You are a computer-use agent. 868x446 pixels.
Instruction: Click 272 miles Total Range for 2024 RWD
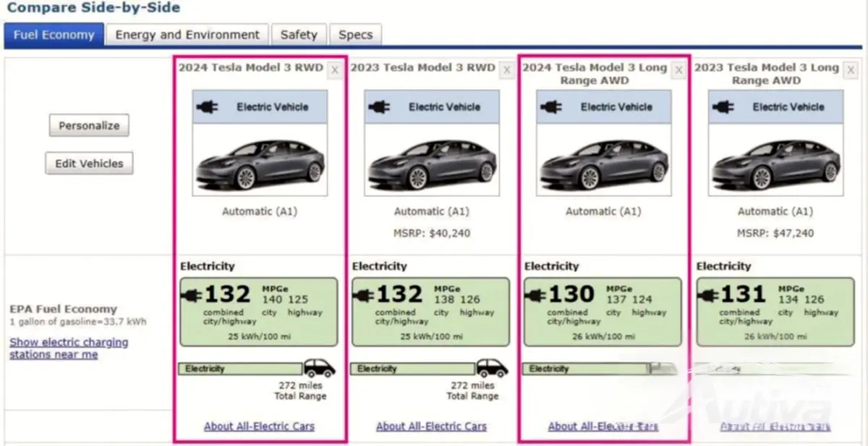(x=301, y=391)
